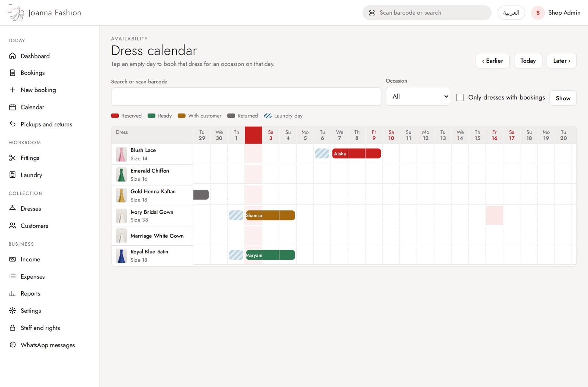Click the Staff and rights lock icon
The image size is (588, 387).
[x=12, y=328]
